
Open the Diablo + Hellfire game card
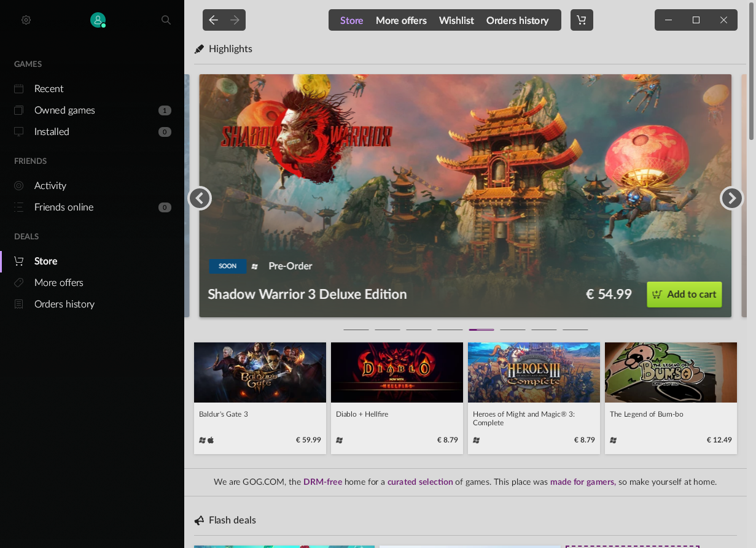click(397, 398)
